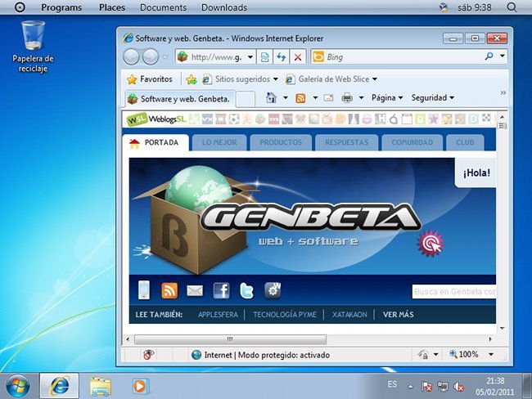Image resolution: width=532 pixels, height=399 pixels.
Task: Open Galería de Web Slice dropdown
Action: pos(331,79)
